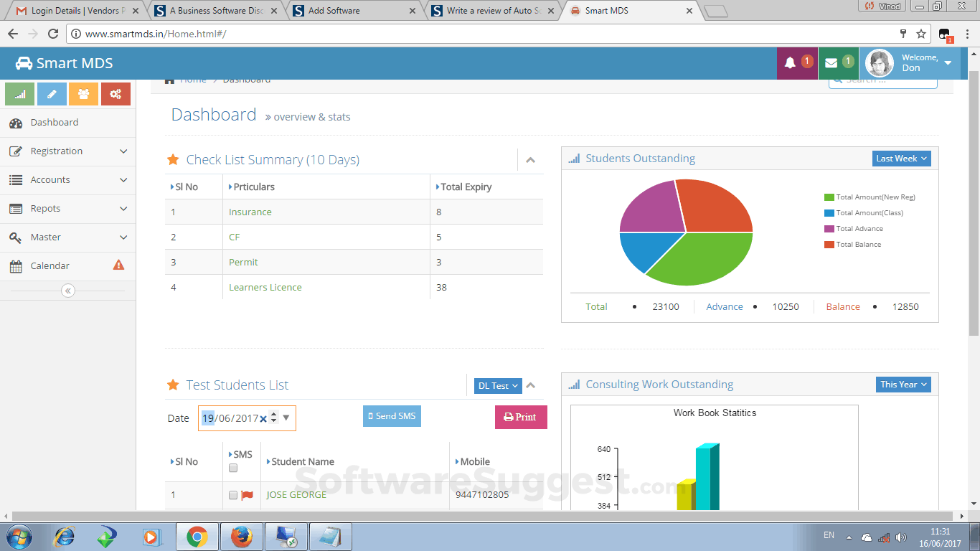This screenshot has width=980, height=551.
Task: Open the media player taskbar icon
Action: (x=151, y=536)
